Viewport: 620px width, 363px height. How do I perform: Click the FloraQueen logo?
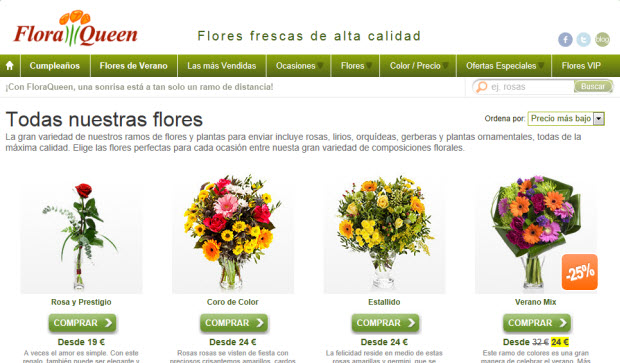(76, 28)
